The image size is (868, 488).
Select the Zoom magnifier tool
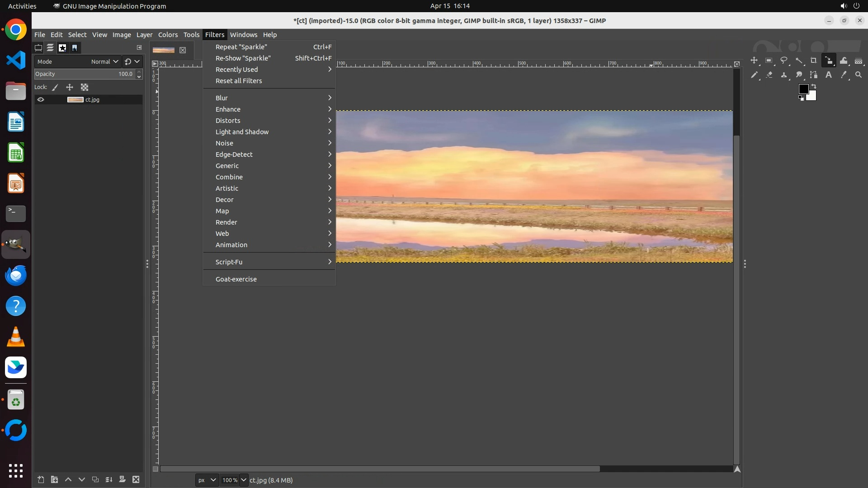click(x=859, y=75)
